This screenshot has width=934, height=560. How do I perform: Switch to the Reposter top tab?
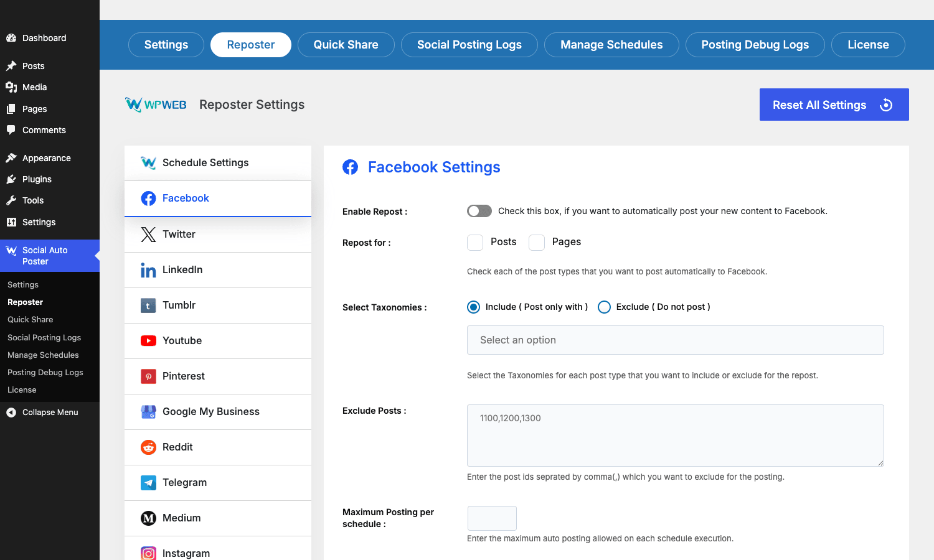tap(251, 45)
